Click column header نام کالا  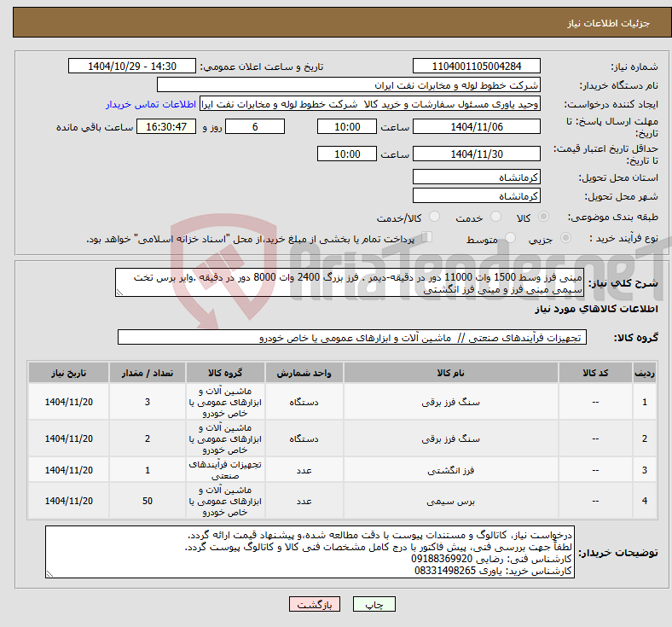[450, 373]
